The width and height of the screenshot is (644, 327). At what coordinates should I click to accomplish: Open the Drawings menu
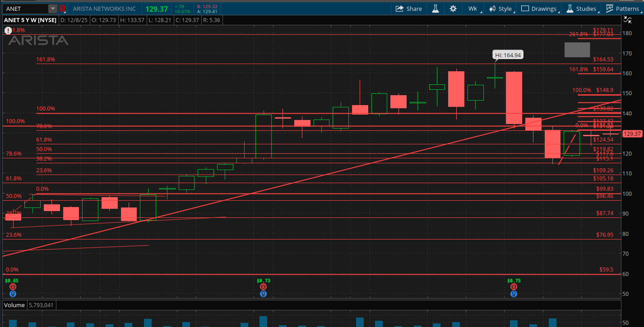tap(539, 9)
